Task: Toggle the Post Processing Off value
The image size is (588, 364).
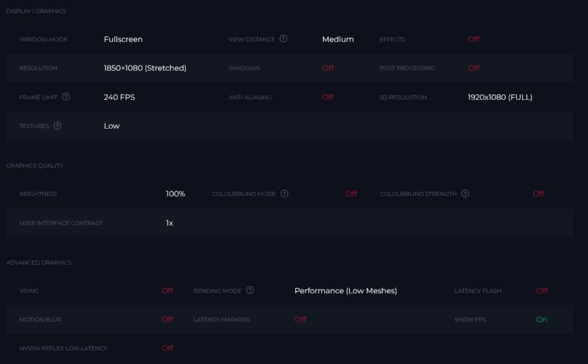Action: pyautogui.click(x=474, y=68)
